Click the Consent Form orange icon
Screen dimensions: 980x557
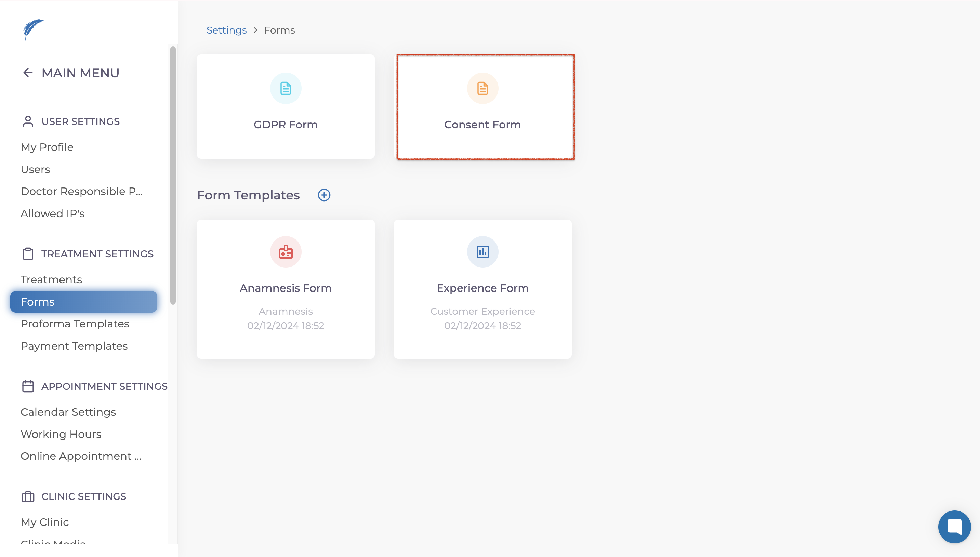click(482, 88)
